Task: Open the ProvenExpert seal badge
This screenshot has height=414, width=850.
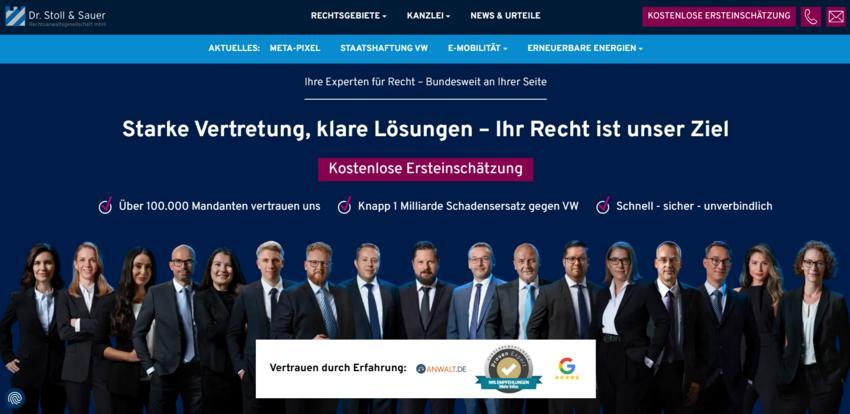Action: pos(508,369)
